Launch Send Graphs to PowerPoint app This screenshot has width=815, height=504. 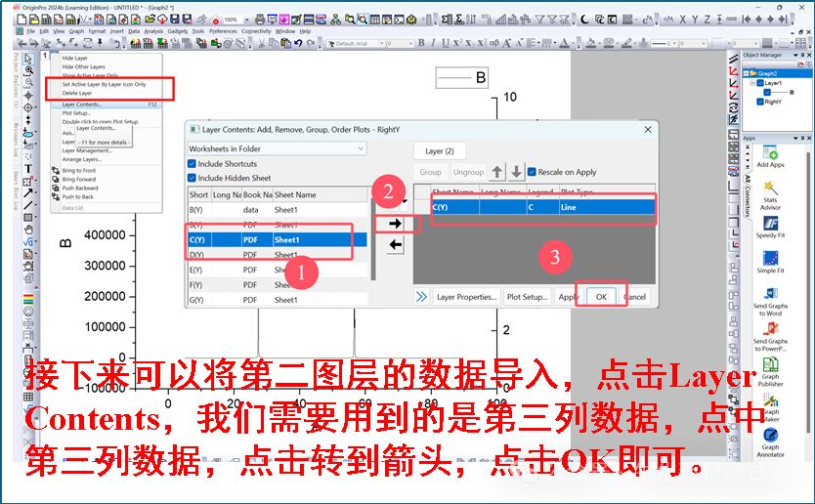tap(770, 337)
